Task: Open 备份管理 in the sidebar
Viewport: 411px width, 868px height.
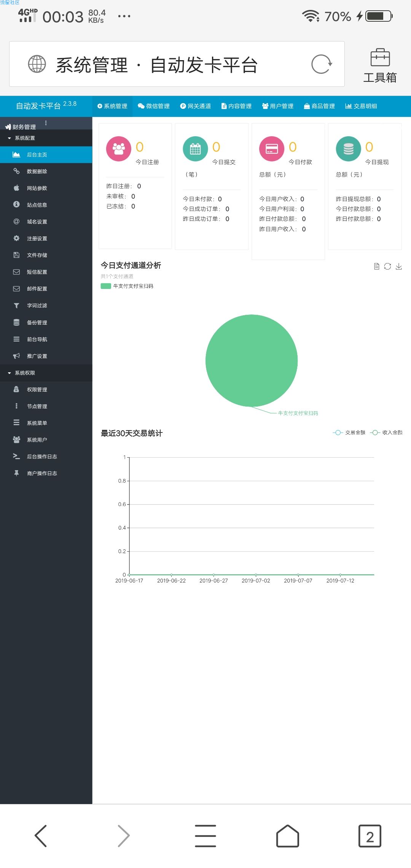Action: (x=46, y=322)
